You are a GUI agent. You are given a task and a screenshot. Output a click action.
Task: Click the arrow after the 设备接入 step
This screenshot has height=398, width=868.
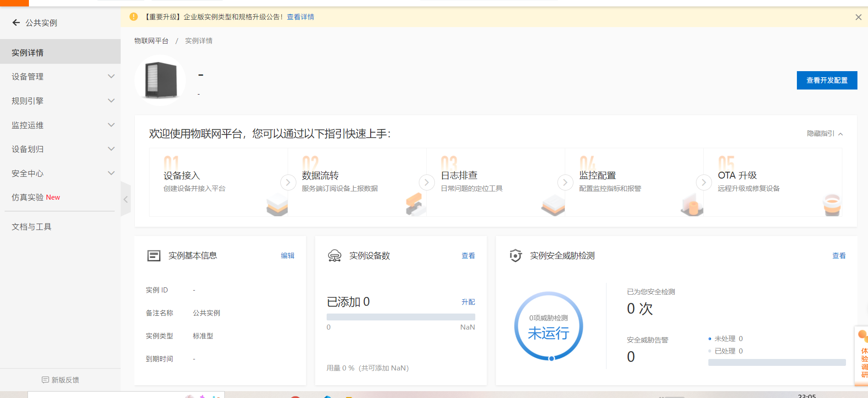point(288,182)
